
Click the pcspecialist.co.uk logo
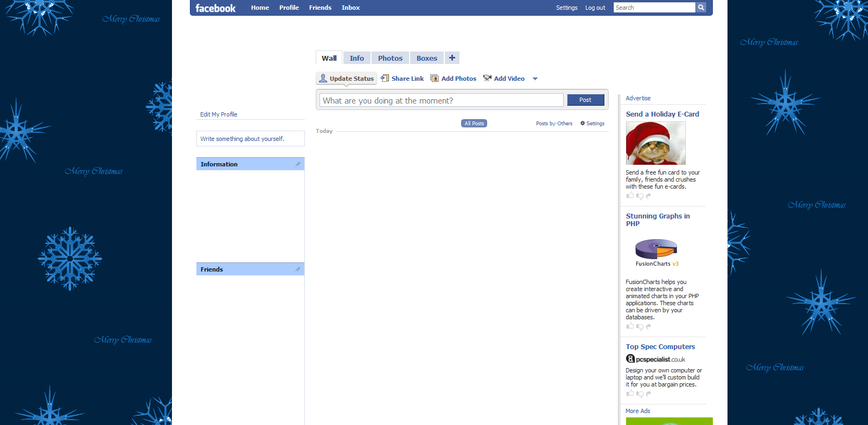[x=655, y=359]
